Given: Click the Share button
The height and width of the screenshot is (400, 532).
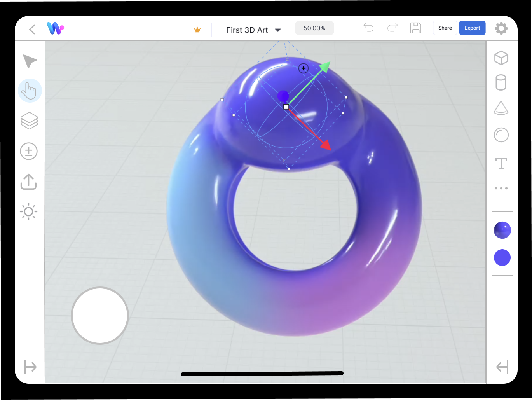Looking at the screenshot, I should click(445, 28).
